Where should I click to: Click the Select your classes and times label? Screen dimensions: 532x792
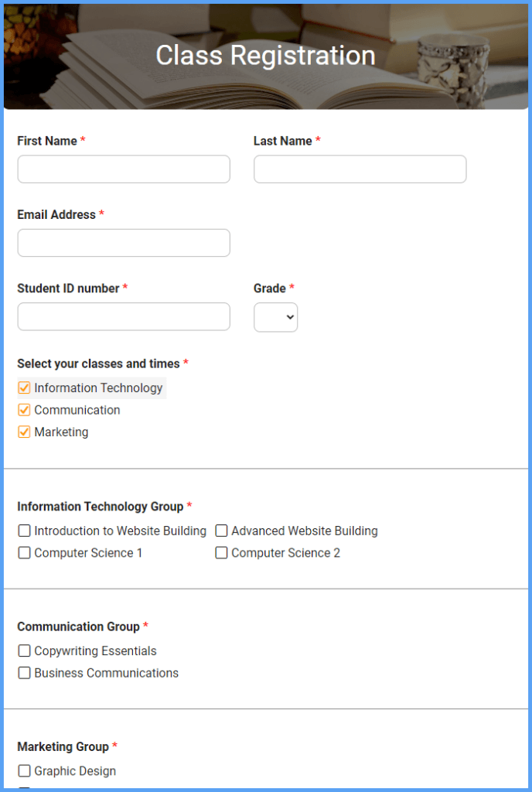click(99, 364)
